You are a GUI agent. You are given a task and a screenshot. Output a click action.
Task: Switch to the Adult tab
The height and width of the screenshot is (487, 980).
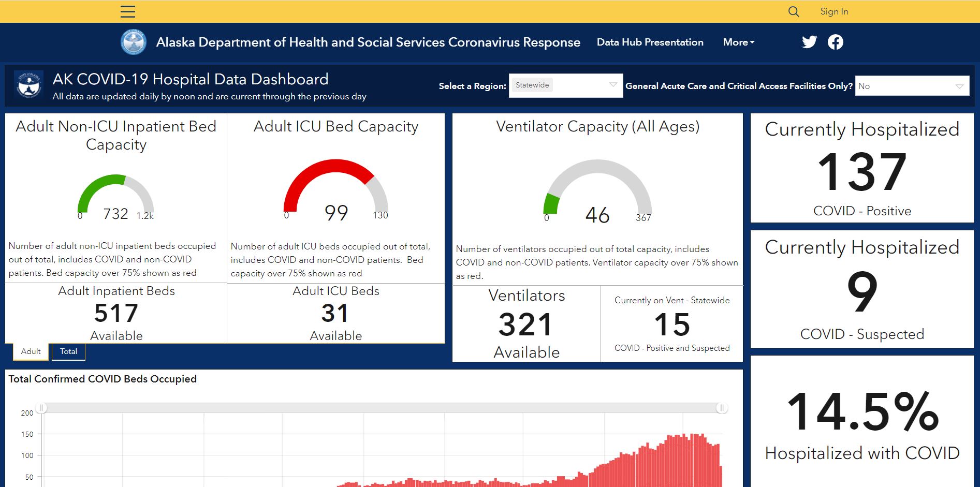click(x=31, y=351)
